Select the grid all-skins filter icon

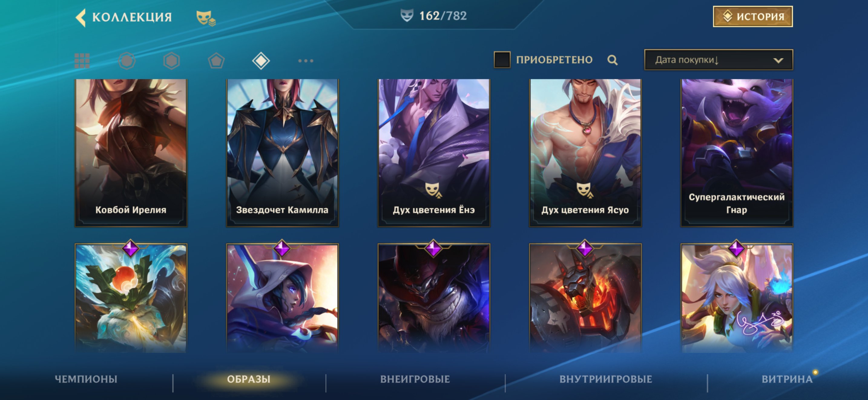point(82,61)
